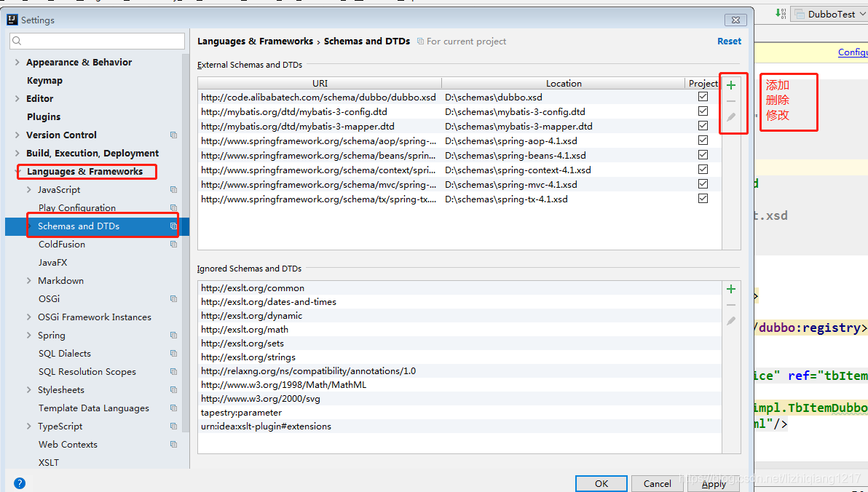Open the DubboTest run configuration dropdown
The image size is (868, 492).
pyautogui.click(x=829, y=14)
